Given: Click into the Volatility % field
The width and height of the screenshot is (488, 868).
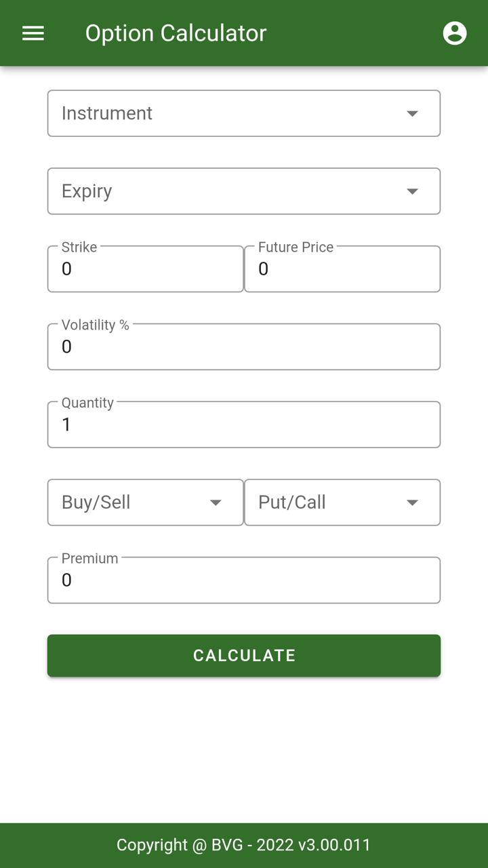Looking at the screenshot, I should [244, 348].
